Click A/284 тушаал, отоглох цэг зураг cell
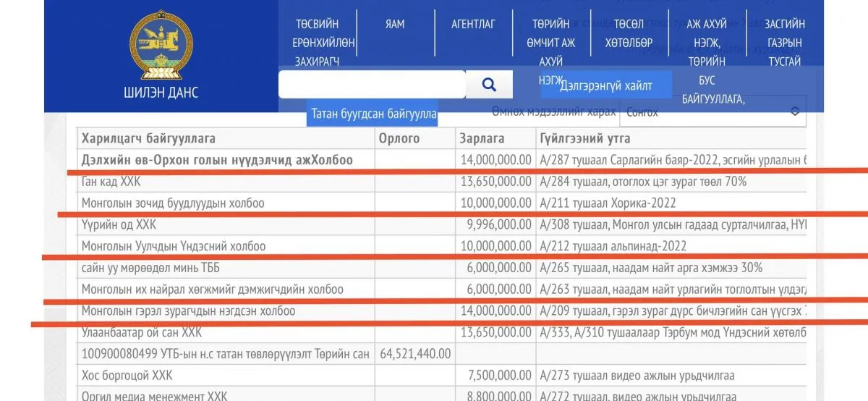Viewport: 868px width, 401px height. [643, 182]
